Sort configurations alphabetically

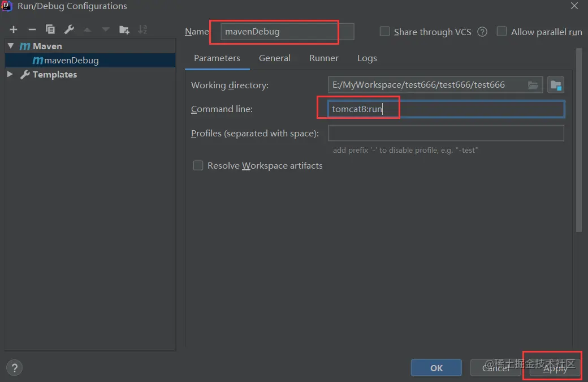142,29
